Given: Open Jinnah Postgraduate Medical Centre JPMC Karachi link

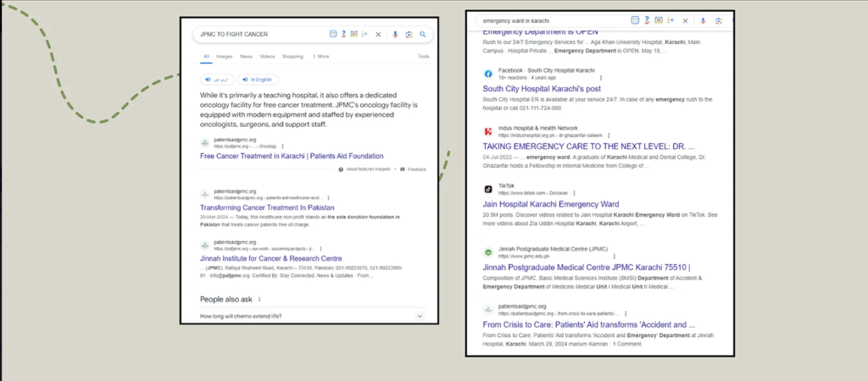Looking at the screenshot, I should coord(587,267).
